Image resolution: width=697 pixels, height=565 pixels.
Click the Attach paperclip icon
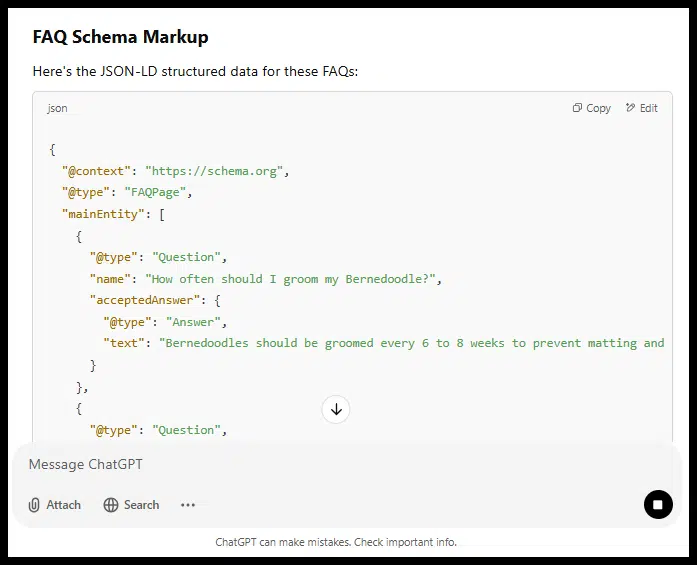point(34,505)
